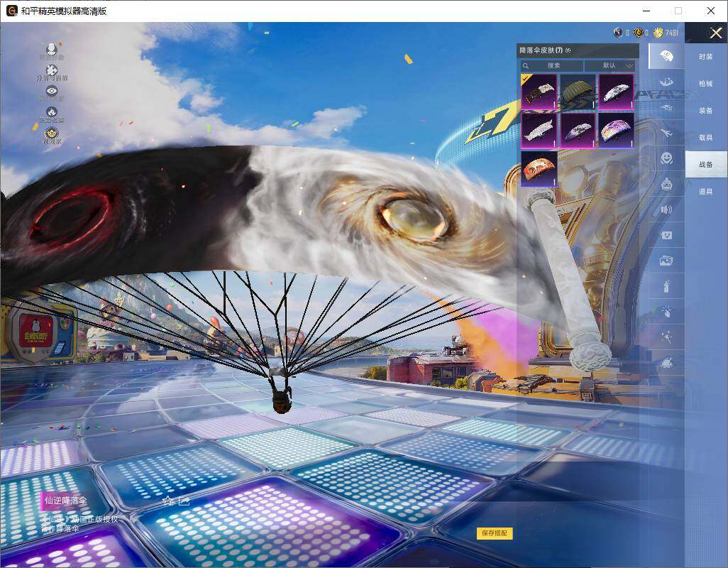728x568 pixels.
Task: Select the robot helmet category icon
Action: (666, 185)
